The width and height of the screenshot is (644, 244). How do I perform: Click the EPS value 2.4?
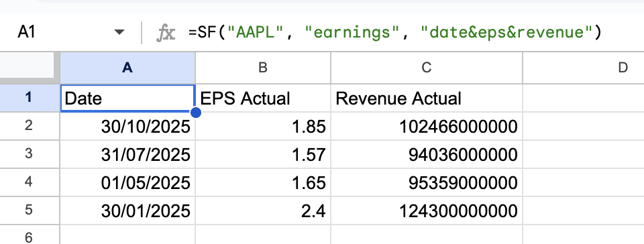point(263,210)
